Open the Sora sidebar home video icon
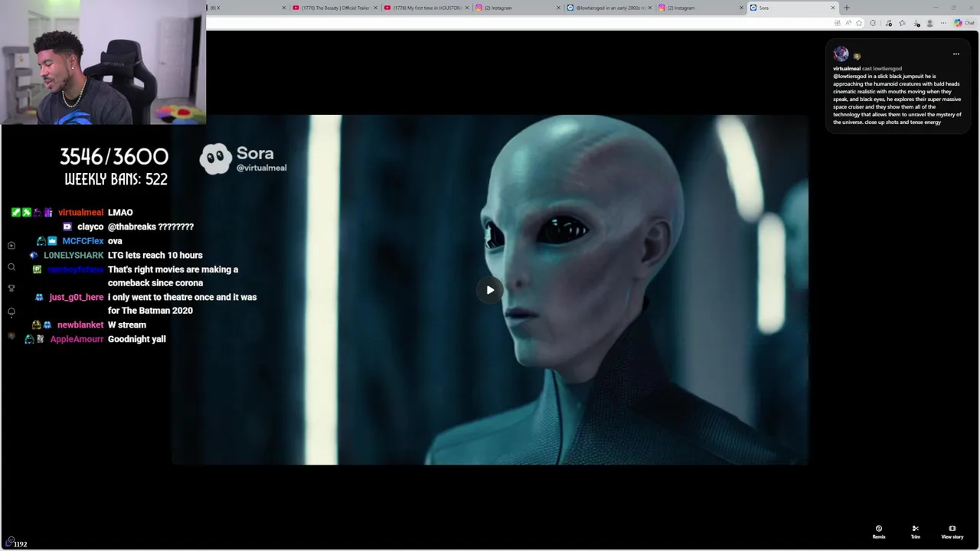The height and width of the screenshot is (551, 980). [x=11, y=246]
